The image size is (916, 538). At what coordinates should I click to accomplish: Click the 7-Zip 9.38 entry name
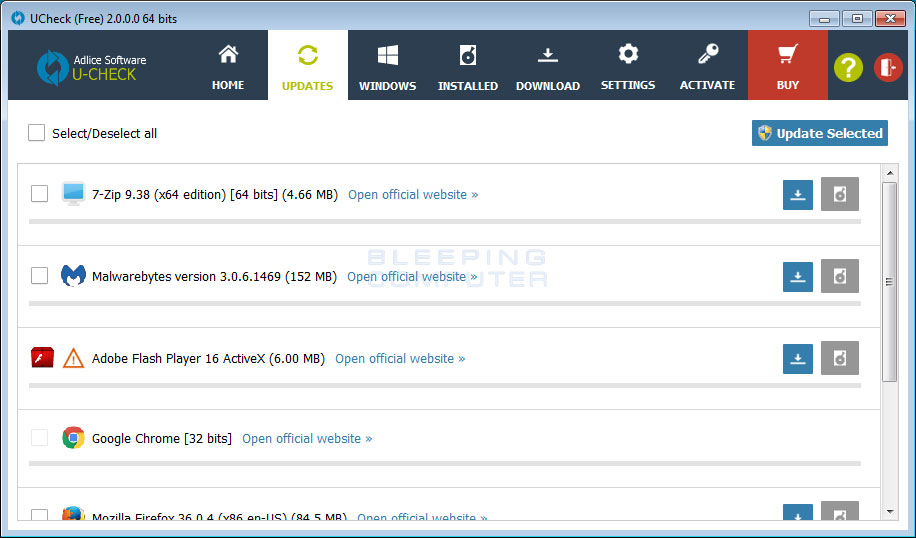click(x=215, y=195)
